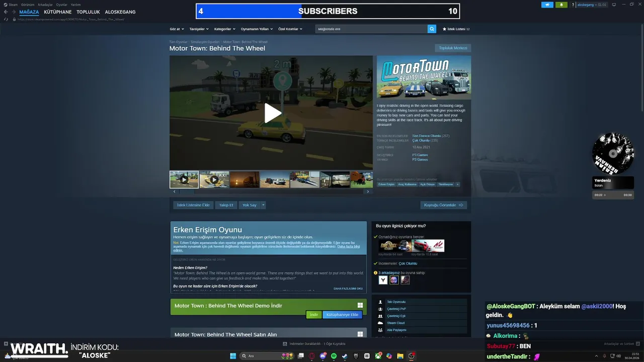Click the Windows icon beside Satın Alın
This screenshot has height=362, width=644.
(x=360, y=334)
